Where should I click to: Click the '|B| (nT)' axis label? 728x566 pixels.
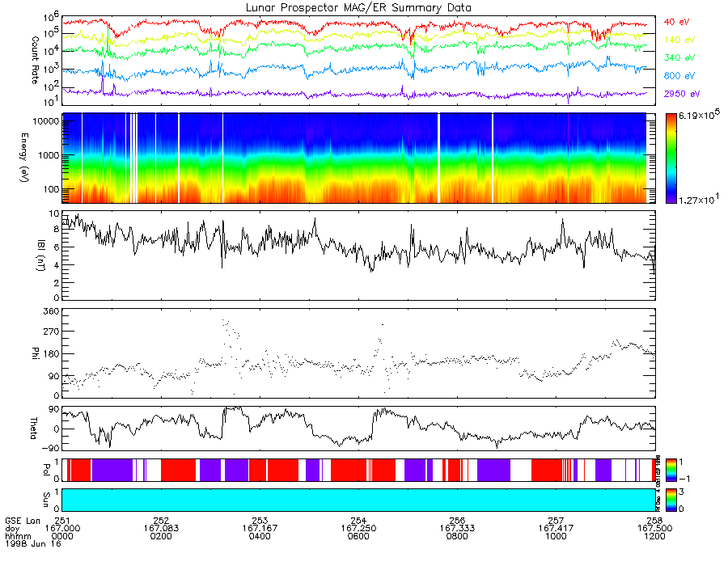click(x=41, y=256)
